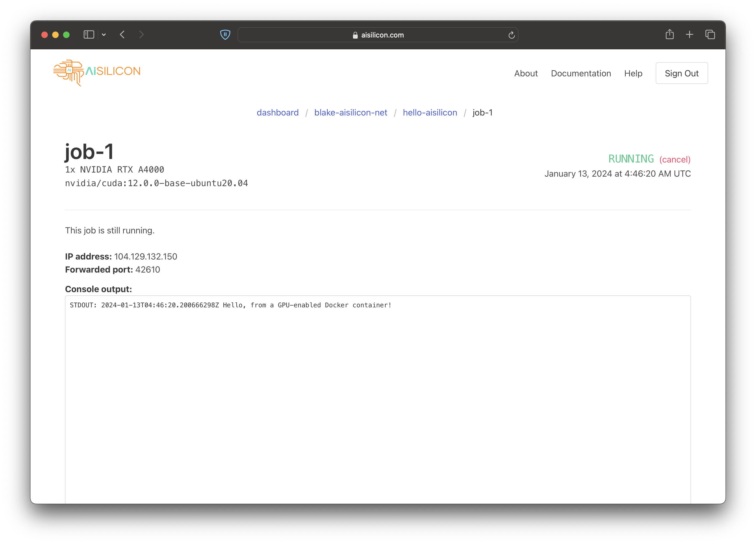756x544 pixels.
Task: Go to the dashboard breadcrumb link
Action: [x=277, y=113]
